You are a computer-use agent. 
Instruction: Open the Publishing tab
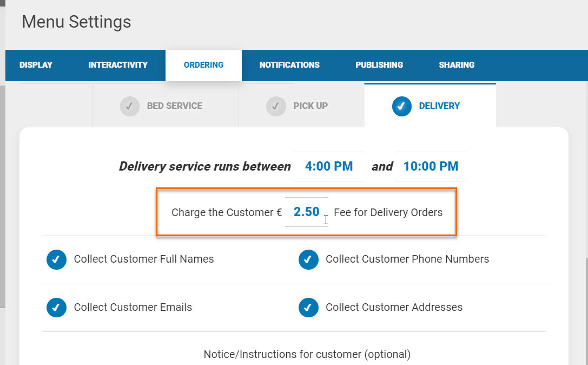pos(379,65)
